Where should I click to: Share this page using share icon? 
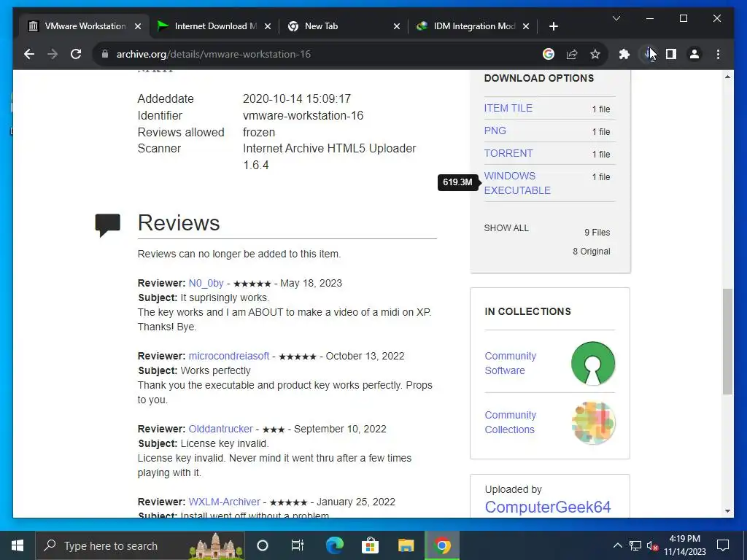572,54
